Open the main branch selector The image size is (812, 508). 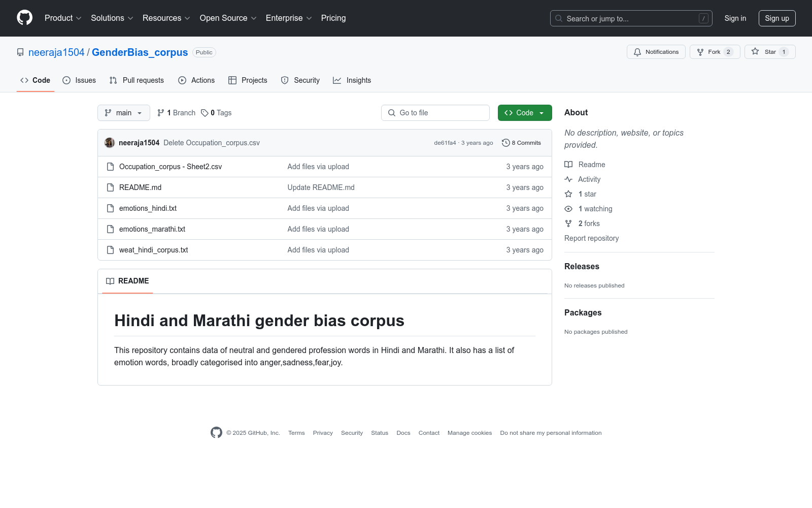(x=124, y=113)
